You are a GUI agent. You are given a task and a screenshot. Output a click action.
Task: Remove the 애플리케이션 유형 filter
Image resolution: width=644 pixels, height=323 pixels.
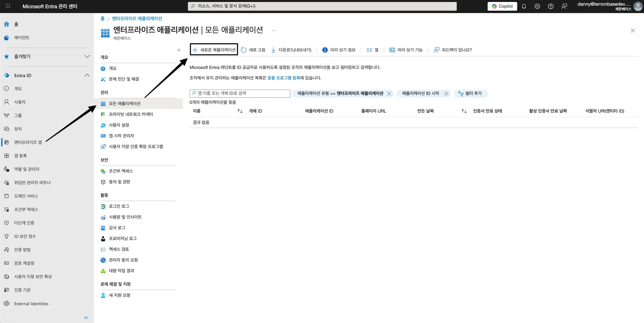389,94
